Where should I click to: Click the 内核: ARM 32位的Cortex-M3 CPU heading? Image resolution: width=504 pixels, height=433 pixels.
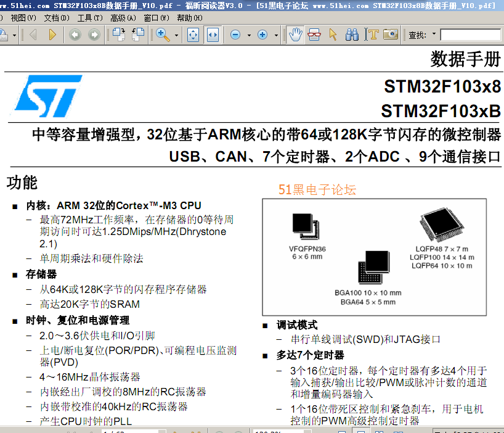pyautogui.click(x=113, y=205)
